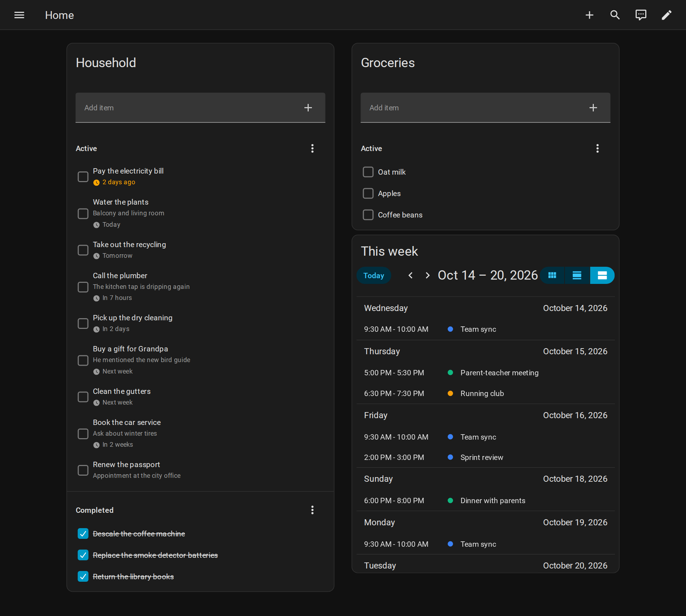The height and width of the screenshot is (616, 686).
Task: Switch calendar to month grid view
Action: [552, 275]
